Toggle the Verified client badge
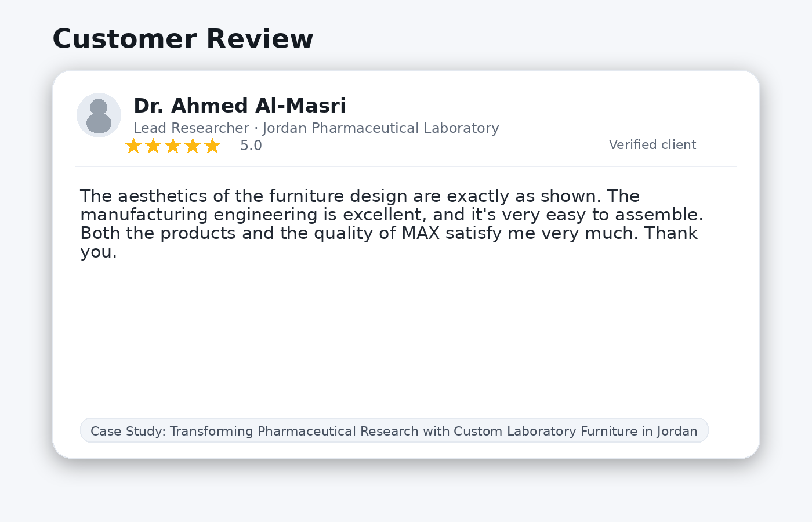This screenshot has height=522, width=812. [x=652, y=145]
